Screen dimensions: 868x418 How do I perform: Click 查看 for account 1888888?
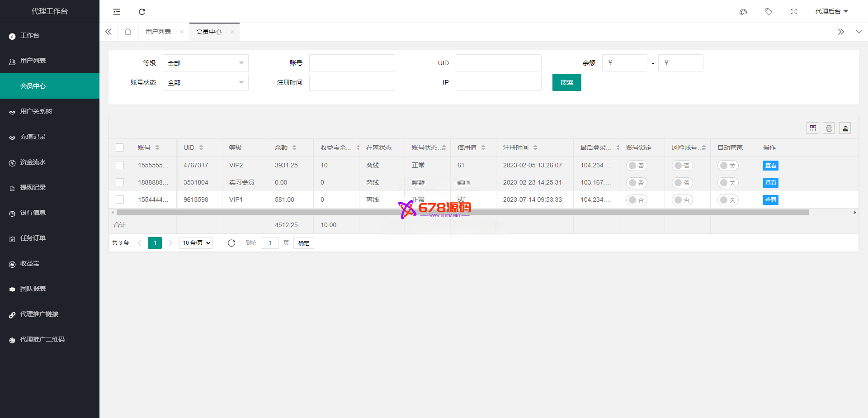(771, 183)
